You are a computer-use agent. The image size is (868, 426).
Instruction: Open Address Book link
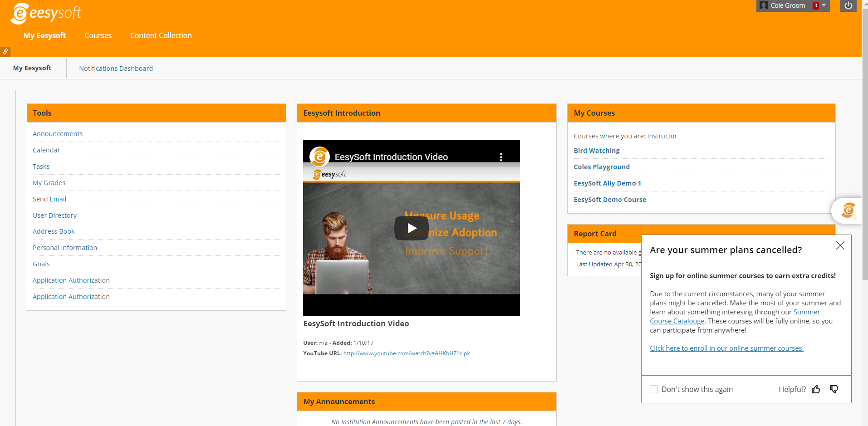[x=54, y=231]
